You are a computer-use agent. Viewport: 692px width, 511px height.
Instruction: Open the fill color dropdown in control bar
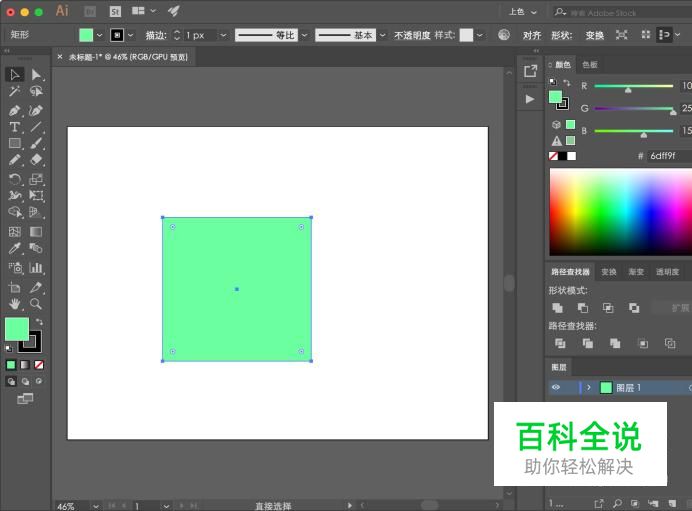(99, 35)
